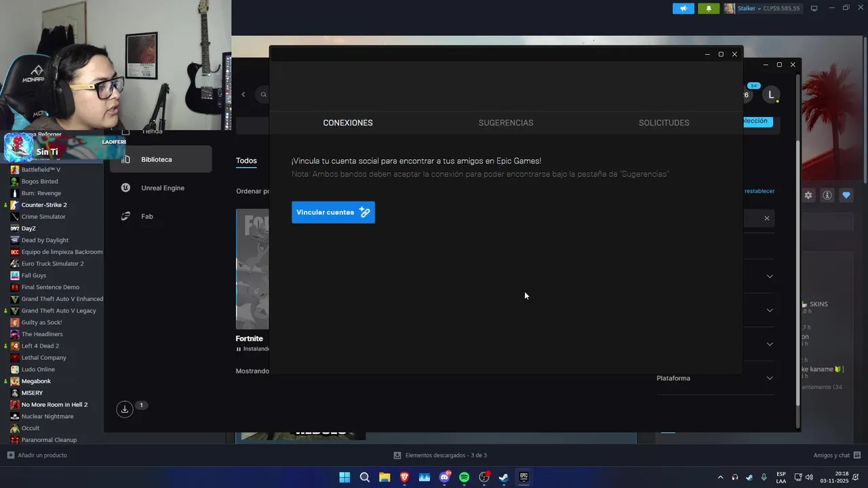Viewport: 868px width, 488px height.
Task: Go back with the Epic launcher arrow
Action: pyautogui.click(x=243, y=94)
